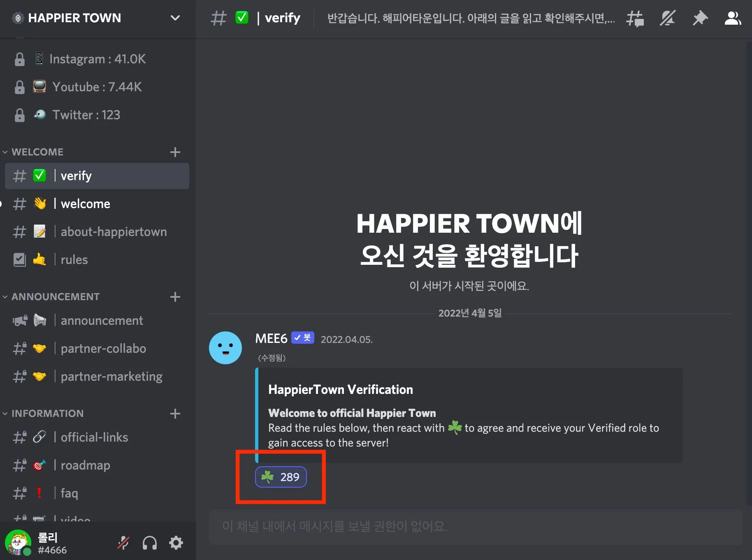Open the rules channel
Image resolution: width=752 pixels, height=560 pixels.
pyautogui.click(x=97, y=260)
